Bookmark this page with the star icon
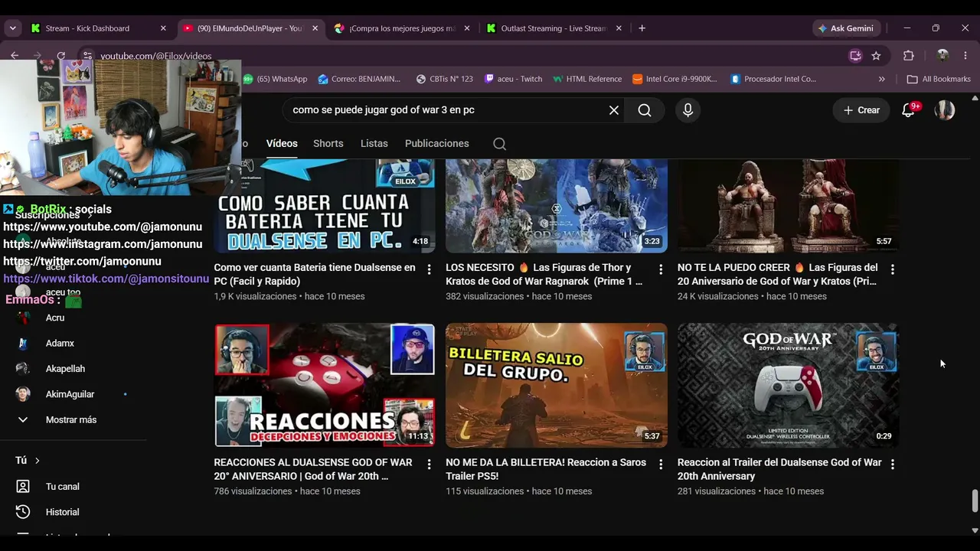This screenshot has width=980, height=551. coord(876,56)
